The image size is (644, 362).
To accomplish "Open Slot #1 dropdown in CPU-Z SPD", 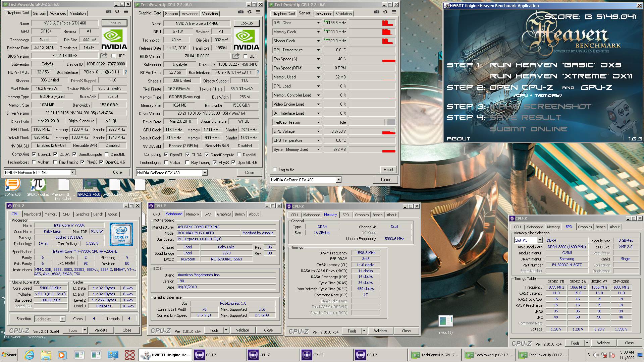I will point(540,240).
